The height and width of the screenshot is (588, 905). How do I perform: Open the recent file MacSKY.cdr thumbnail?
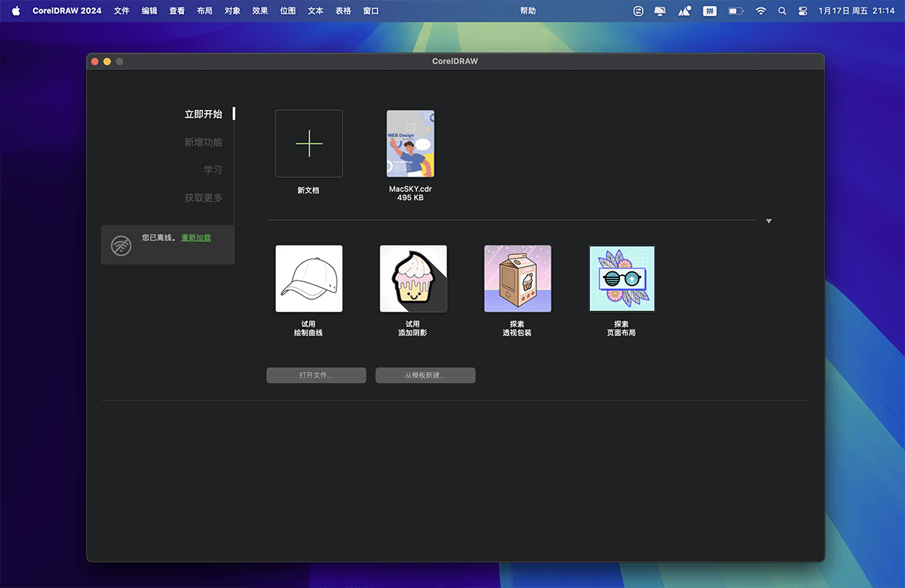(x=410, y=144)
